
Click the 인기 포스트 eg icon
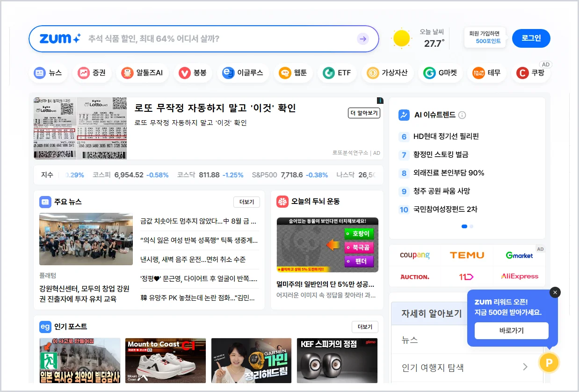coord(45,327)
